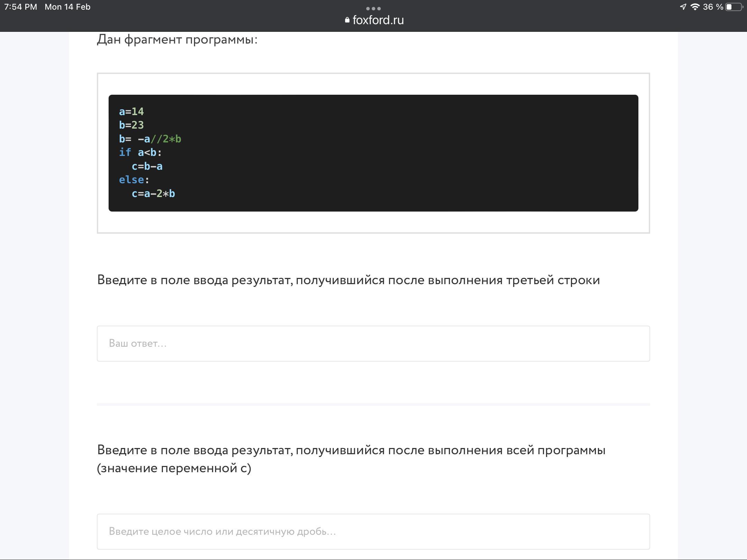
Task: Open the foxford.ru address bar
Action: tap(378, 20)
